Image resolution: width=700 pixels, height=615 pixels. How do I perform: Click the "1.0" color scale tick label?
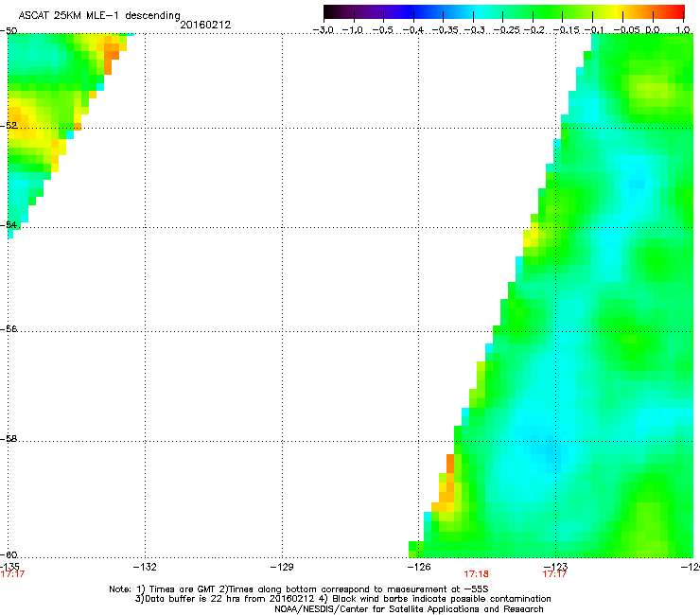683,30
